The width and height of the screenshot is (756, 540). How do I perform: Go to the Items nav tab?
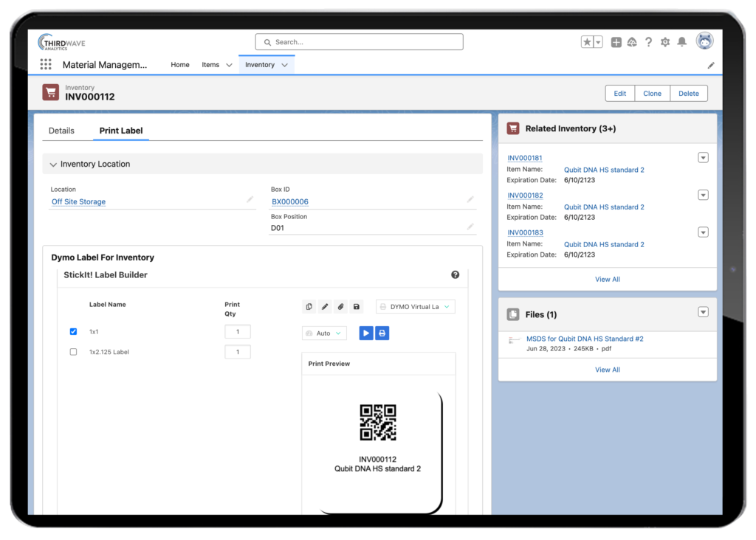[210, 65]
